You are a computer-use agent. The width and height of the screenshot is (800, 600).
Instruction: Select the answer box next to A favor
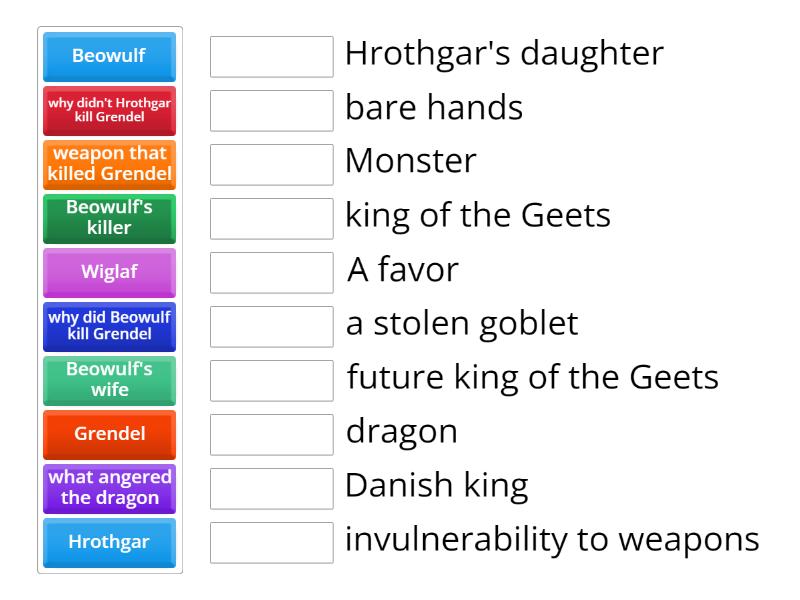[x=271, y=273]
